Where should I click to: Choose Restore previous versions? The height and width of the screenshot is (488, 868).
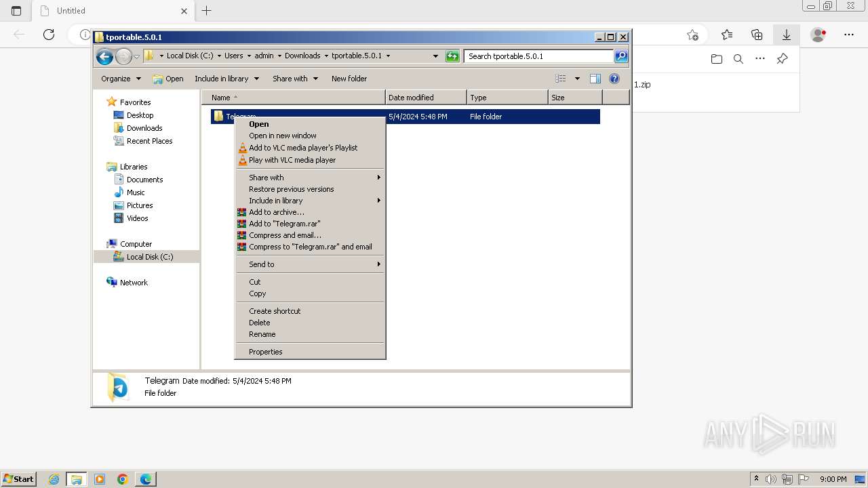[x=310, y=189]
